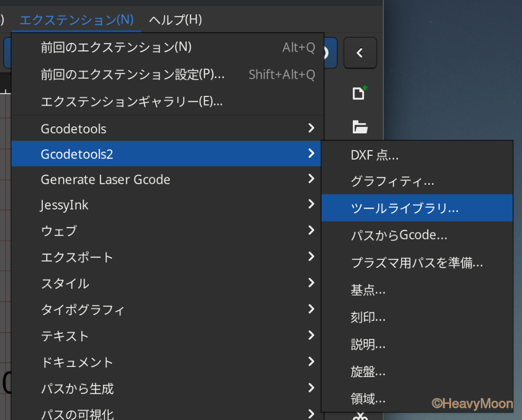Click the new document icon with green star
This screenshot has height=420, width=522.
click(359, 93)
